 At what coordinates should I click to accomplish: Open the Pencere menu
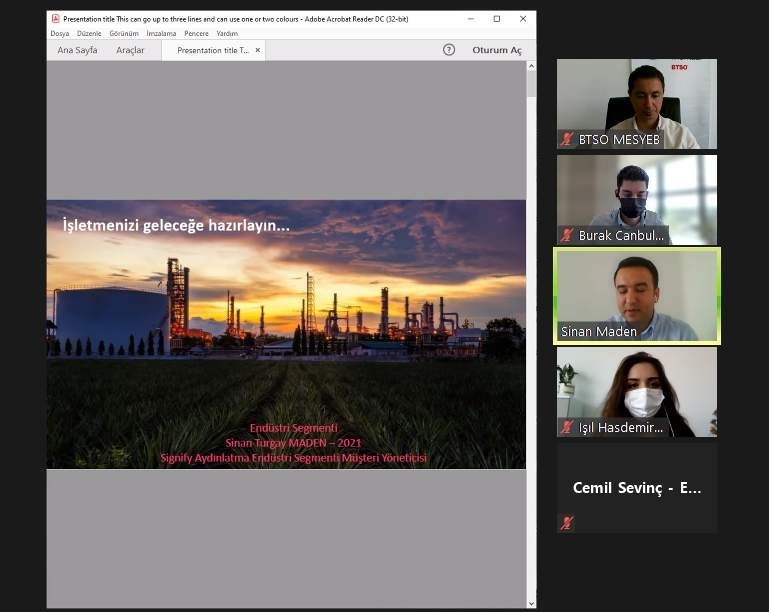pos(196,33)
